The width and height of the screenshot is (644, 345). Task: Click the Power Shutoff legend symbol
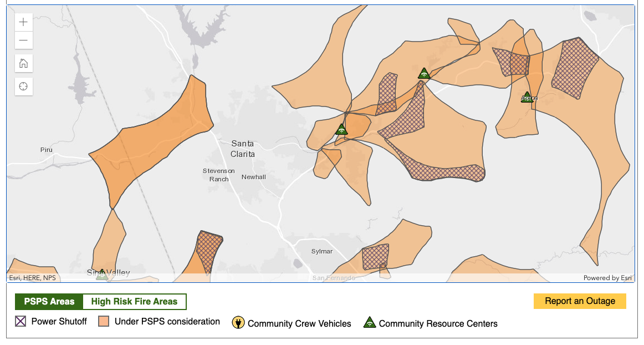tap(21, 321)
